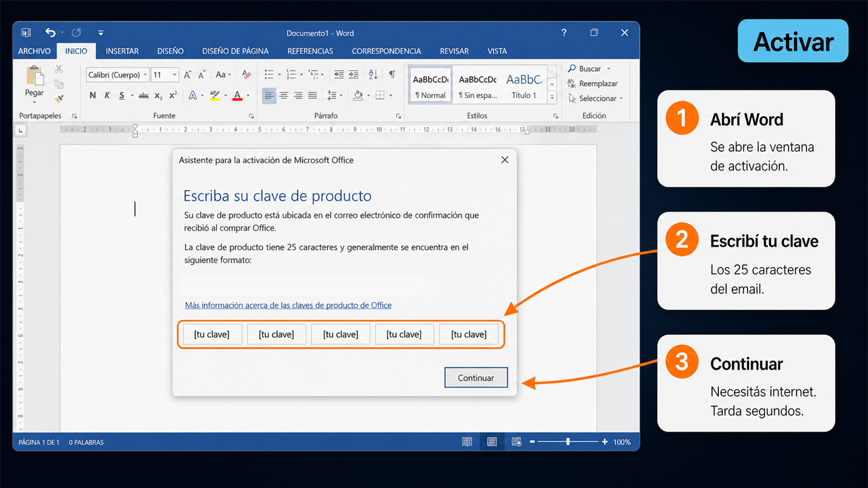Open Customize Quick Access Toolbar arrow

(x=101, y=33)
